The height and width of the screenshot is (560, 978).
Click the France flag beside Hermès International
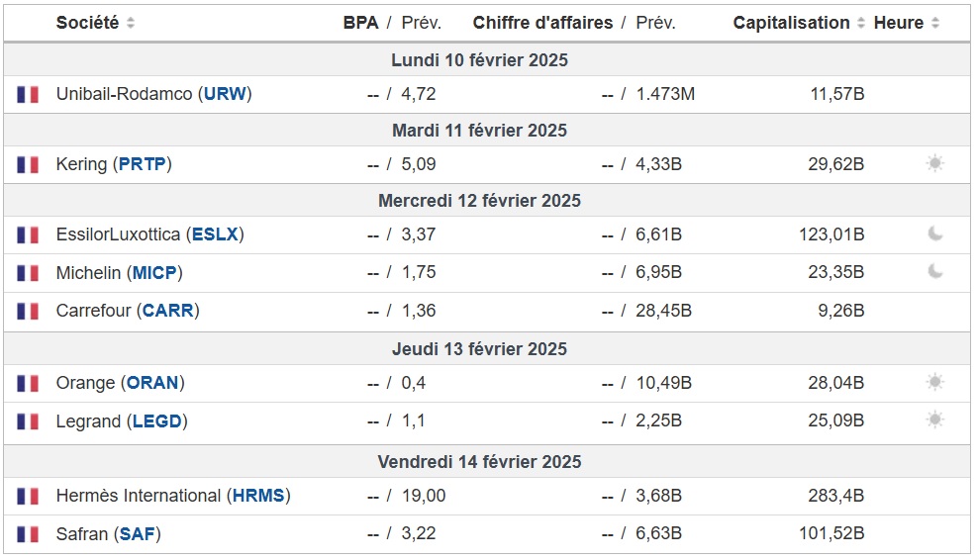(28, 497)
